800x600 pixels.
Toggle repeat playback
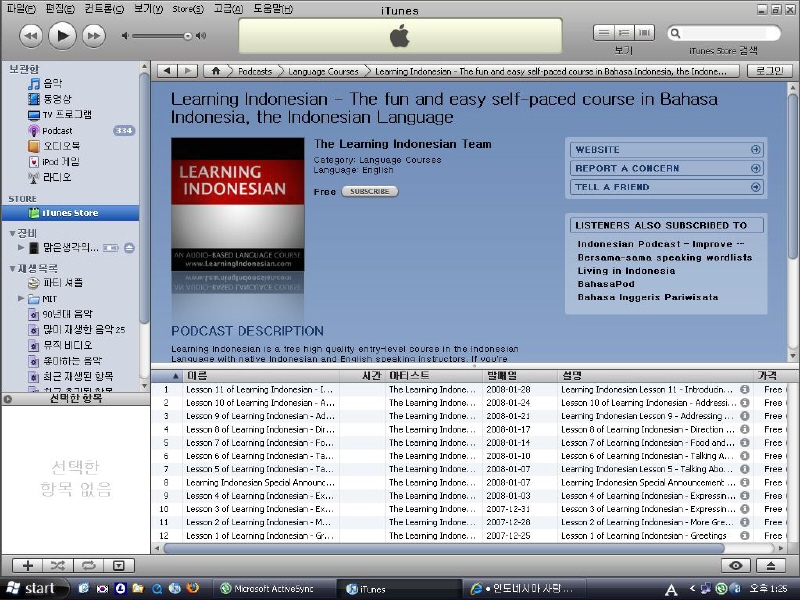click(88, 566)
